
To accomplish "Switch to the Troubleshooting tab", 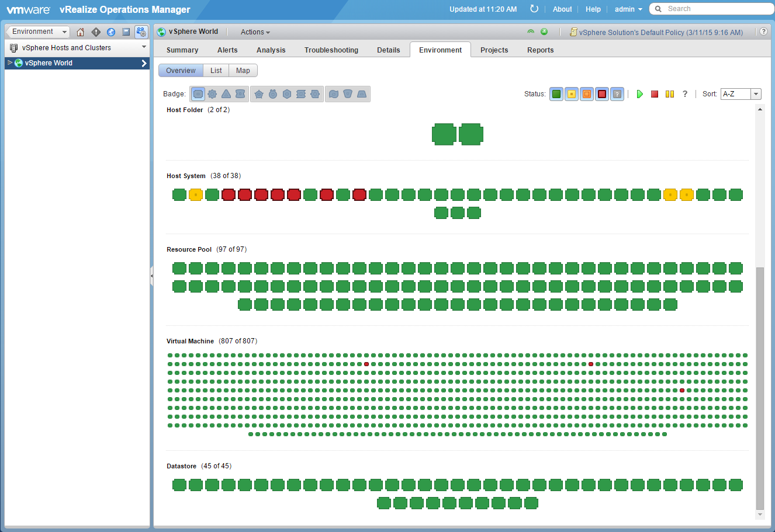I will tap(331, 50).
